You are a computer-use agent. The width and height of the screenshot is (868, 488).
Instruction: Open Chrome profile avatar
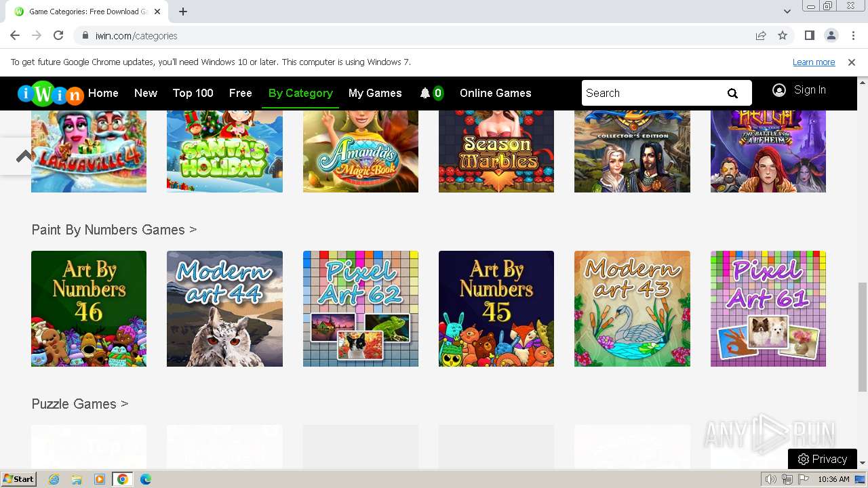click(x=831, y=35)
